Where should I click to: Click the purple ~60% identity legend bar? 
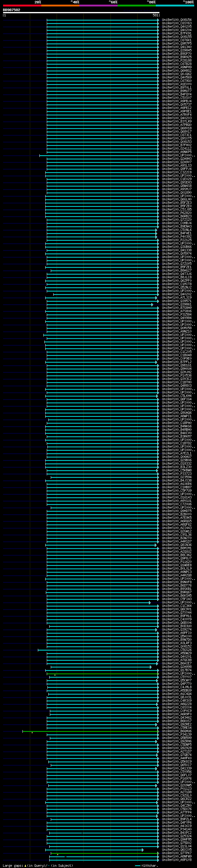pyautogui.click(x=99, y=6)
